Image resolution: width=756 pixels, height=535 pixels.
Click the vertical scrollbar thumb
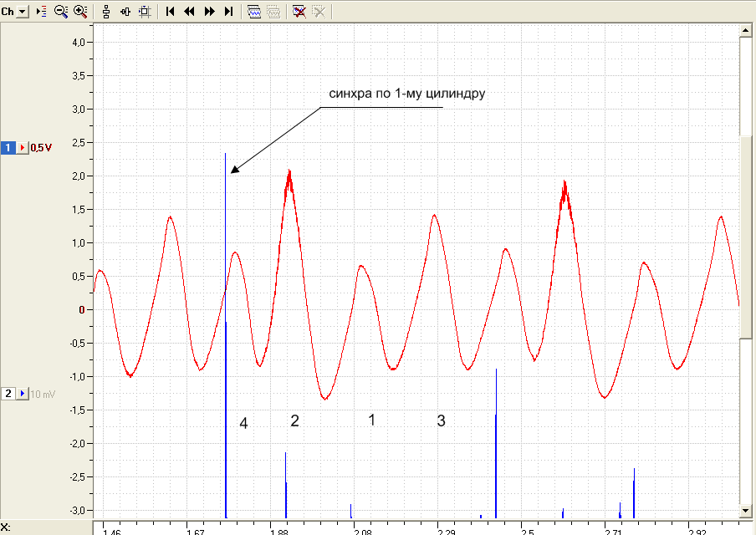pos(745,237)
